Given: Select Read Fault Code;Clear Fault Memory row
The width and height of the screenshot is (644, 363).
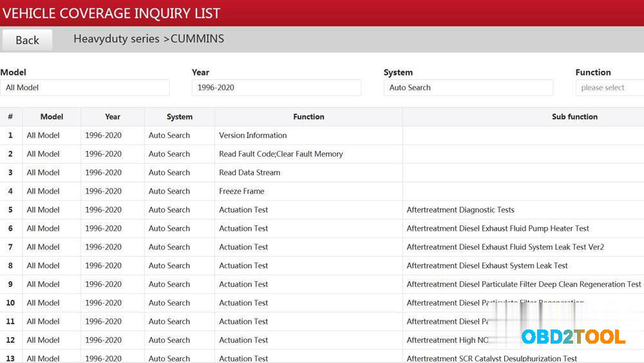Looking at the screenshot, I should tap(281, 154).
